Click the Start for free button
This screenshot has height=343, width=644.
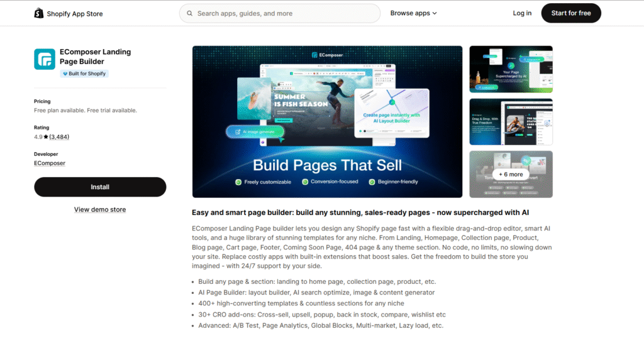click(x=571, y=13)
